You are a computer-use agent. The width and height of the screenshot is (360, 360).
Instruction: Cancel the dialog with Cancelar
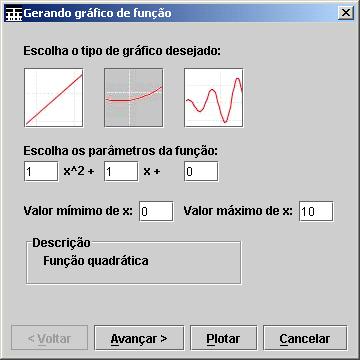[305, 338]
